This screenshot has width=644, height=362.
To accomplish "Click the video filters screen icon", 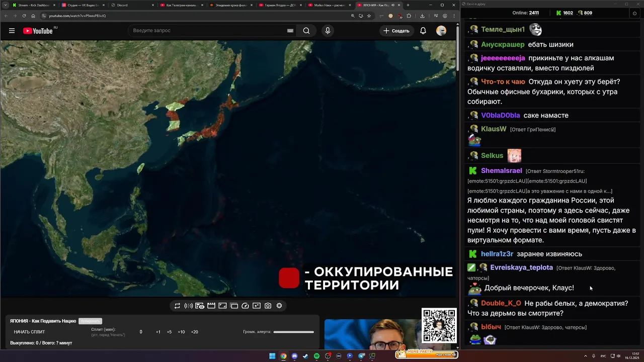I will coord(257,306).
